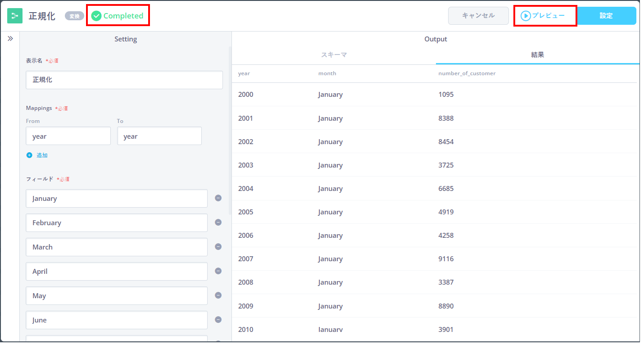Select the value 1095 cell
The height and width of the screenshot is (345, 644).
coord(446,95)
